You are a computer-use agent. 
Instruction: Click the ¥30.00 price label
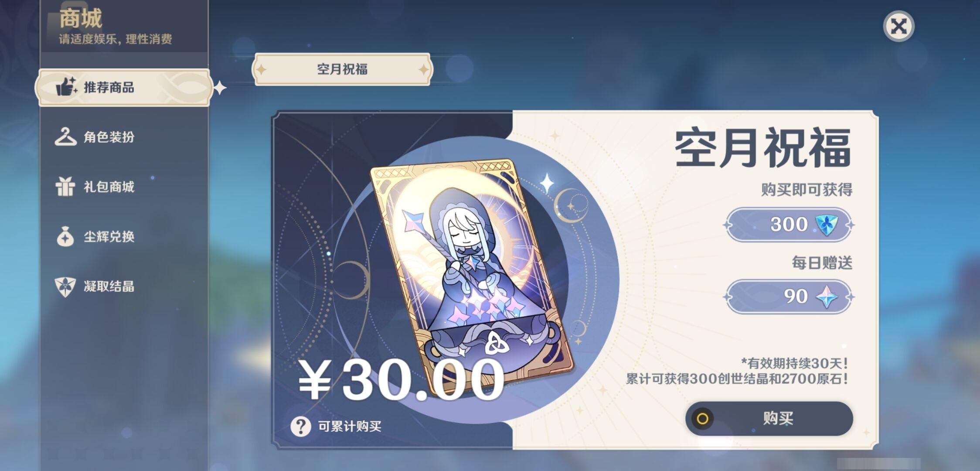click(400, 379)
